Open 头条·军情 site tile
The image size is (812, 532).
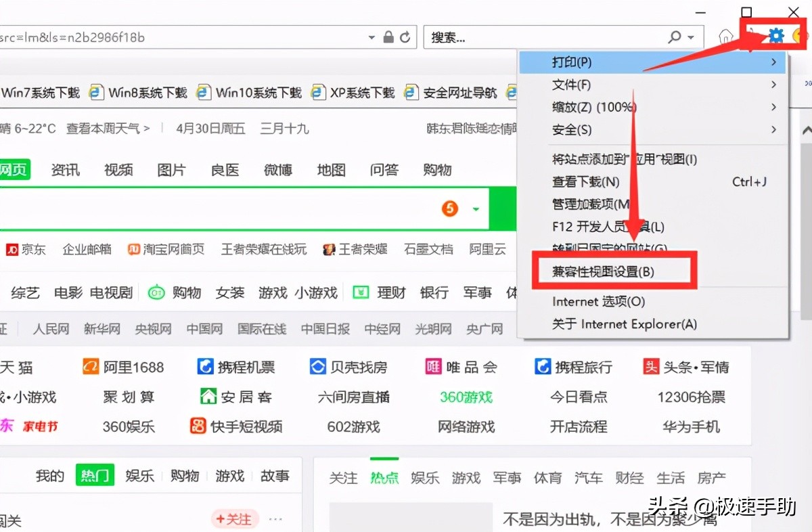click(686, 368)
